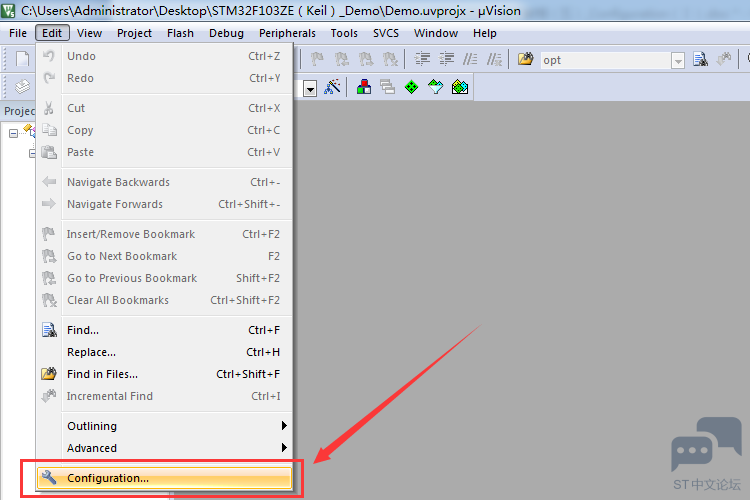
Task: Choose Replace... in the Edit menu
Action: [91, 352]
